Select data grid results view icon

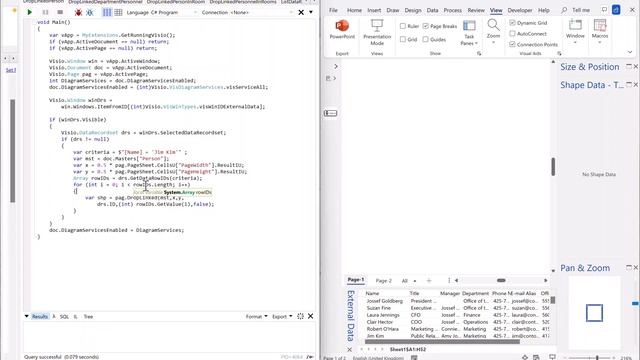(118, 13)
